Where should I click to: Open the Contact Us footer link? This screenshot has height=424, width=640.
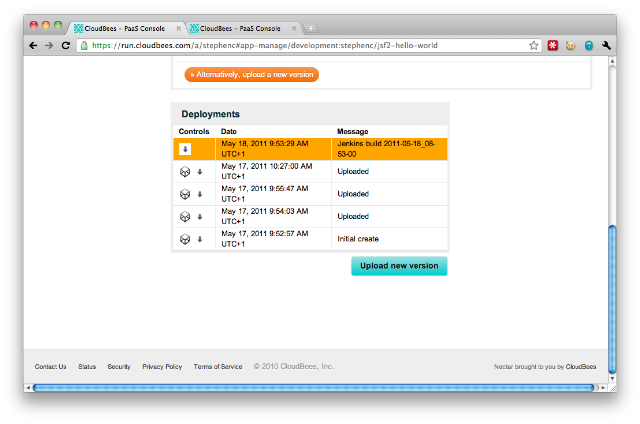pos(50,366)
